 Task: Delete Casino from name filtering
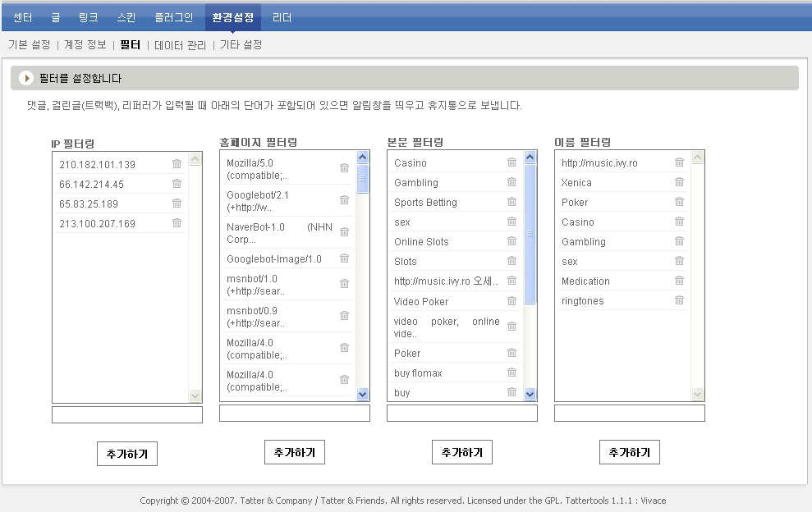point(680,221)
